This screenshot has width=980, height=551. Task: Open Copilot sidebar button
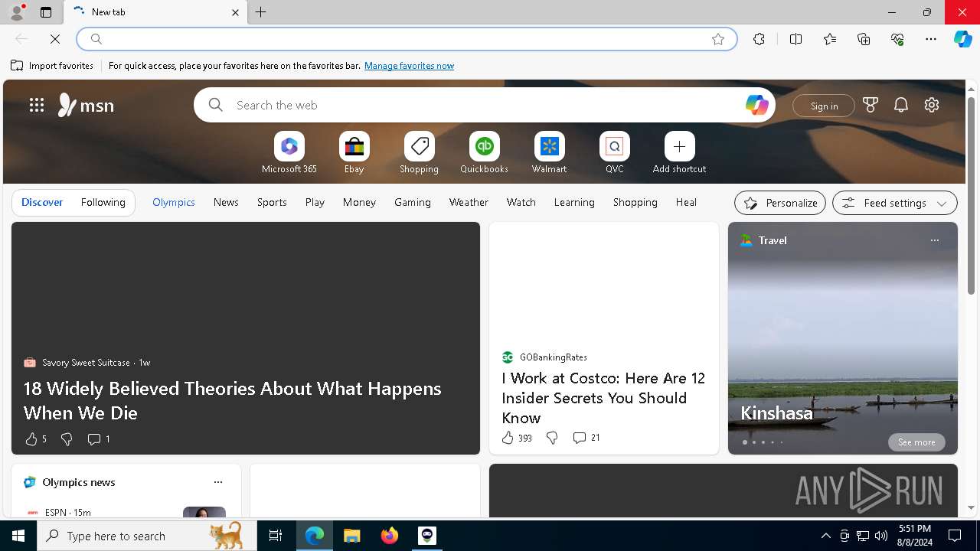click(963, 39)
